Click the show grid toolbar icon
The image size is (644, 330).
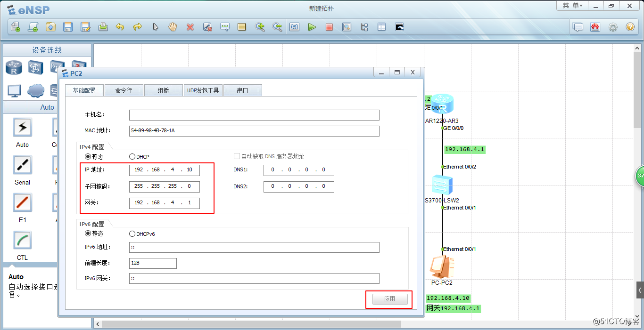tap(382, 27)
